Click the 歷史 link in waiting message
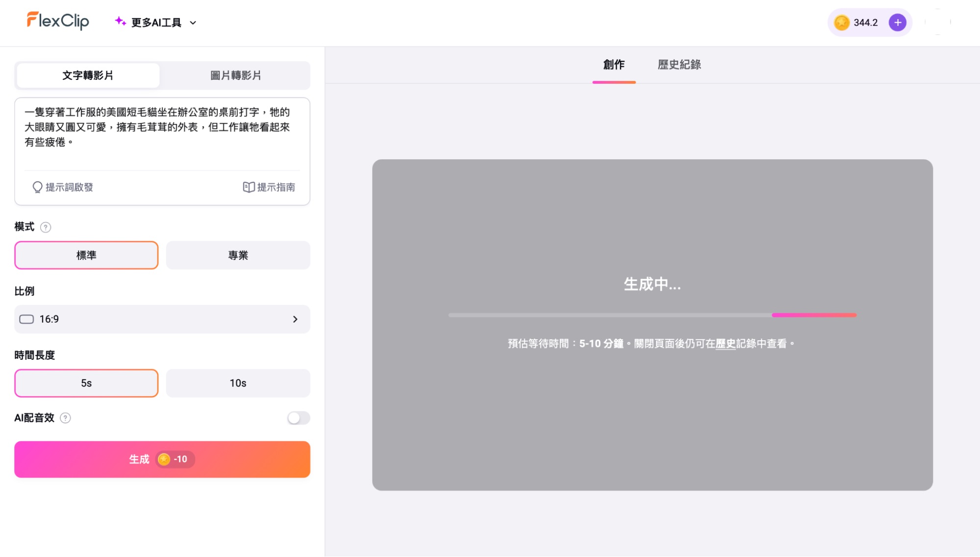The height and width of the screenshot is (557, 980). pos(726,344)
